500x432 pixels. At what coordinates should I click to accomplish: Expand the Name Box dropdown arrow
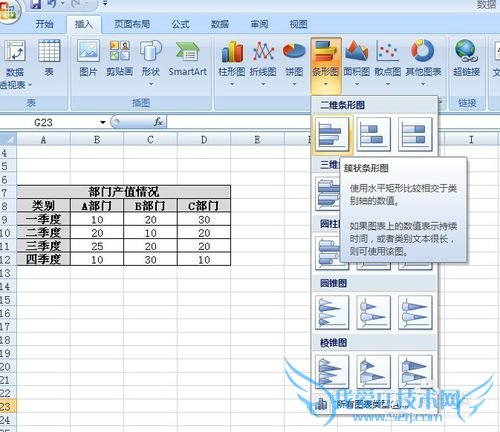click(103, 122)
